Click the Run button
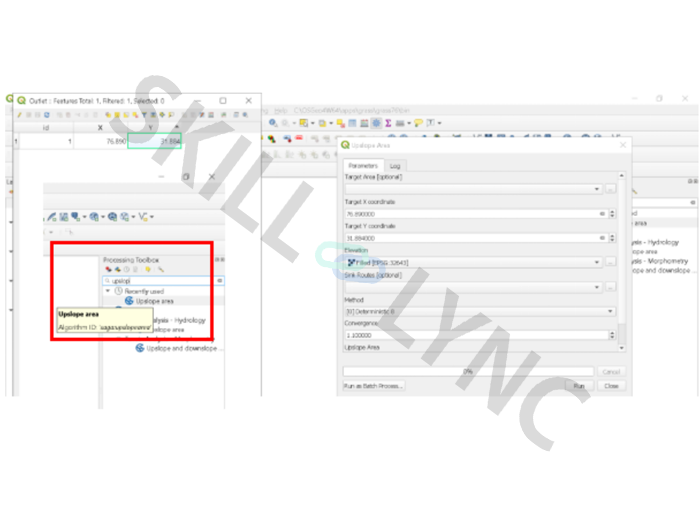Screen dimensions: 700x514 [x=579, y=386]
